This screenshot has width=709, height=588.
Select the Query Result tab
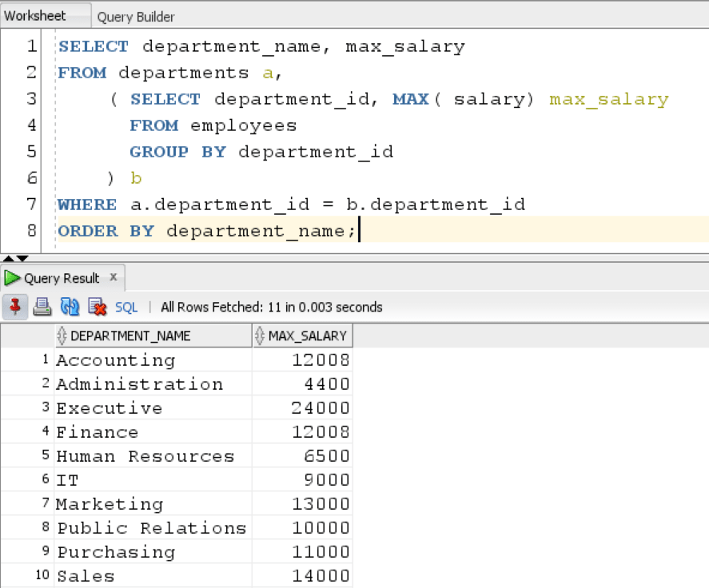coord(62,279)
